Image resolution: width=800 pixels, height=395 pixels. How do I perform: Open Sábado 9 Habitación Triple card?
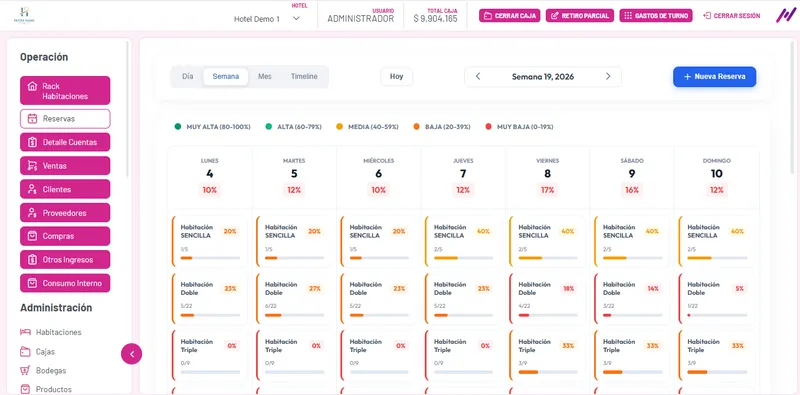tap(632, 356)
